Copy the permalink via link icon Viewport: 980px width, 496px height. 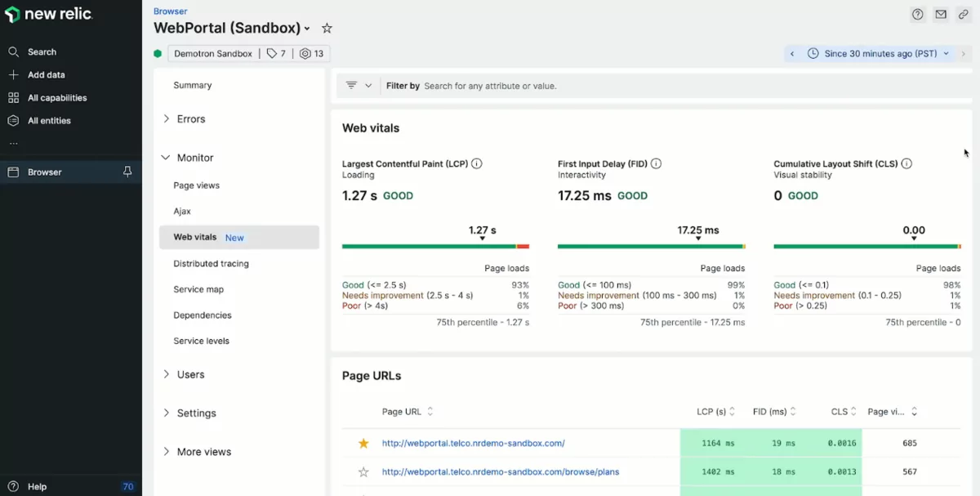[964, 14]
